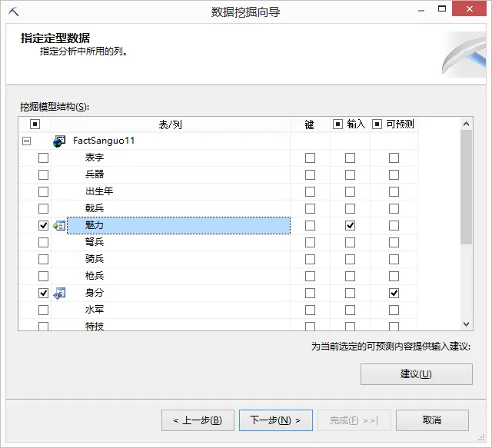Check the row checkbox for 兵器

[x=43, y=174]
